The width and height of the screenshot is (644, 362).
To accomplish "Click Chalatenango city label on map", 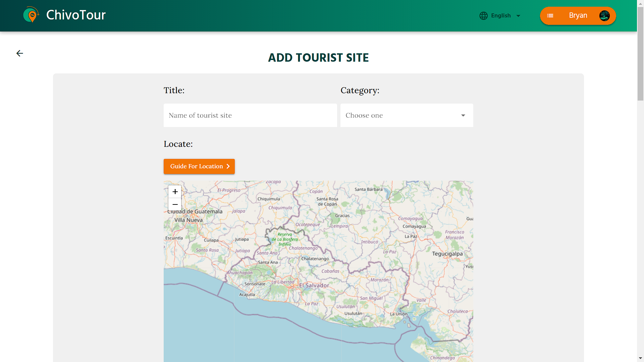I will point(315,259).
